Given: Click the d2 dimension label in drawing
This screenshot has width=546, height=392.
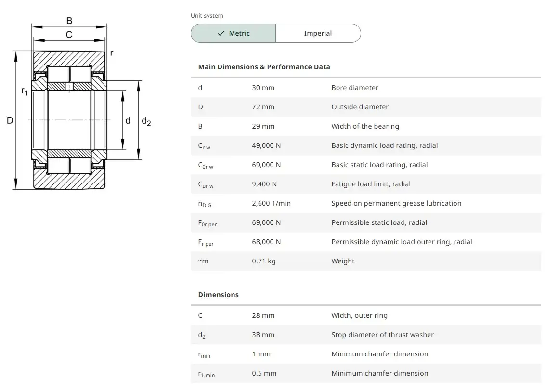Looking at the screenshot, I should pyautogui.click(x=146, y=121).
